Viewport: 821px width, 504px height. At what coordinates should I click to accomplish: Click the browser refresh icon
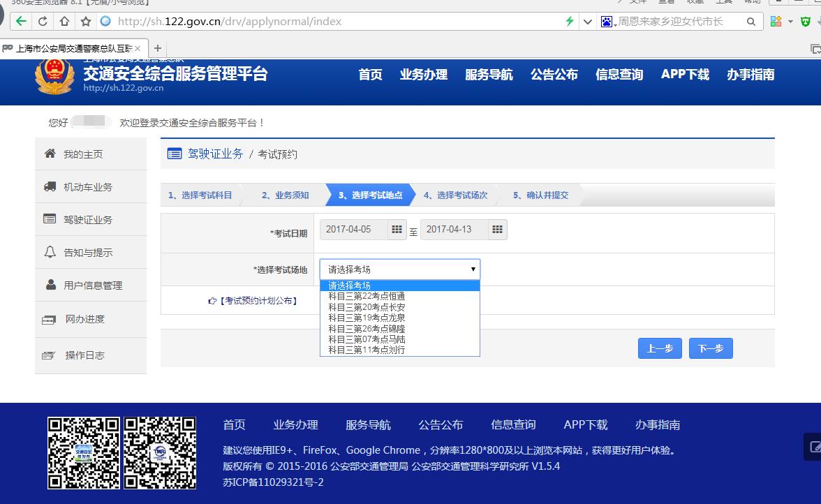pos(43,21)
